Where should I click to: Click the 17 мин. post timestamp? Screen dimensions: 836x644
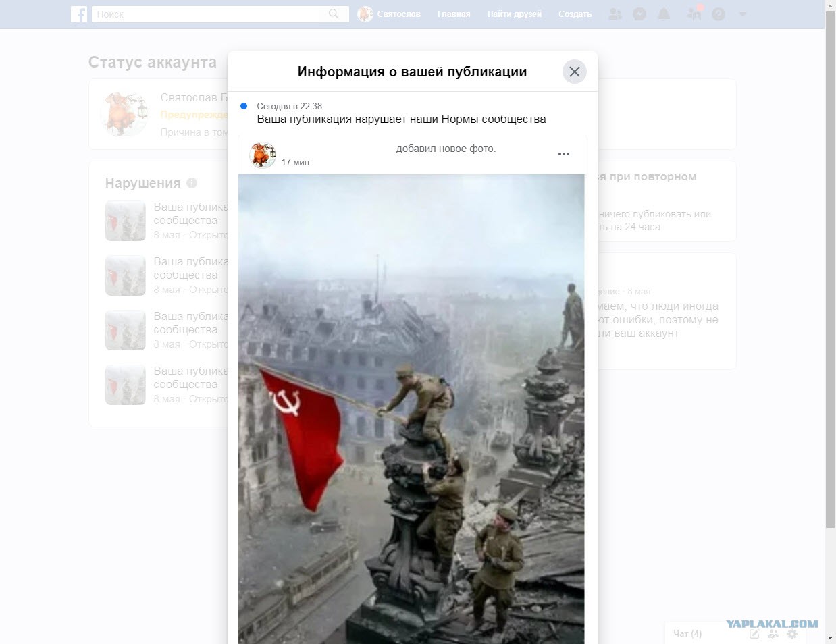(296, 162)
